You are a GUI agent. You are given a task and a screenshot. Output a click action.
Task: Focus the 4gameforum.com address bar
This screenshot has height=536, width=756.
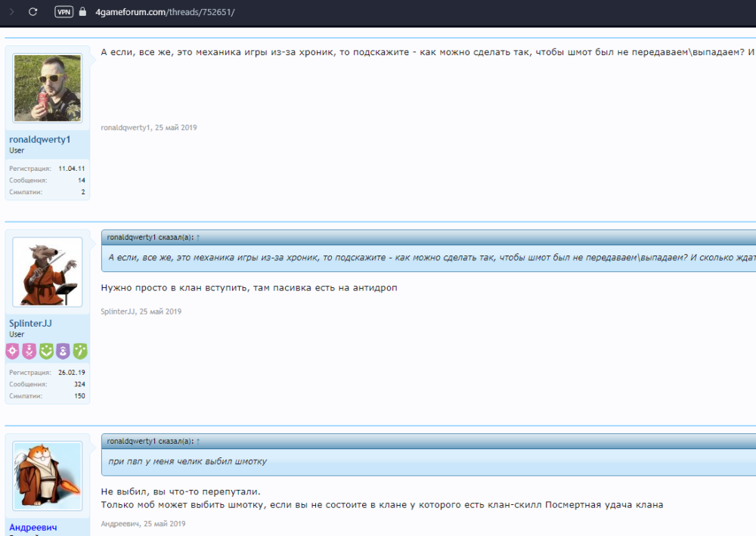click(x=166, y=12)
